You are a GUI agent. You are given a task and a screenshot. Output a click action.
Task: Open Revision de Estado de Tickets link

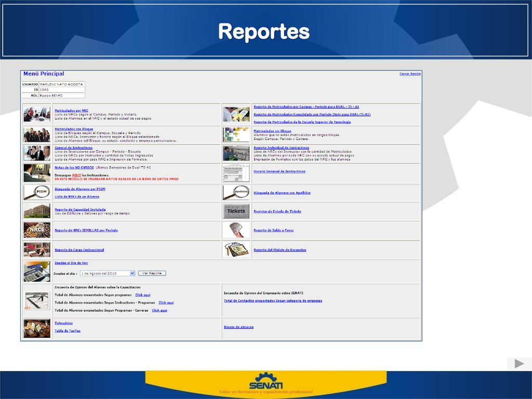[277, 211]
